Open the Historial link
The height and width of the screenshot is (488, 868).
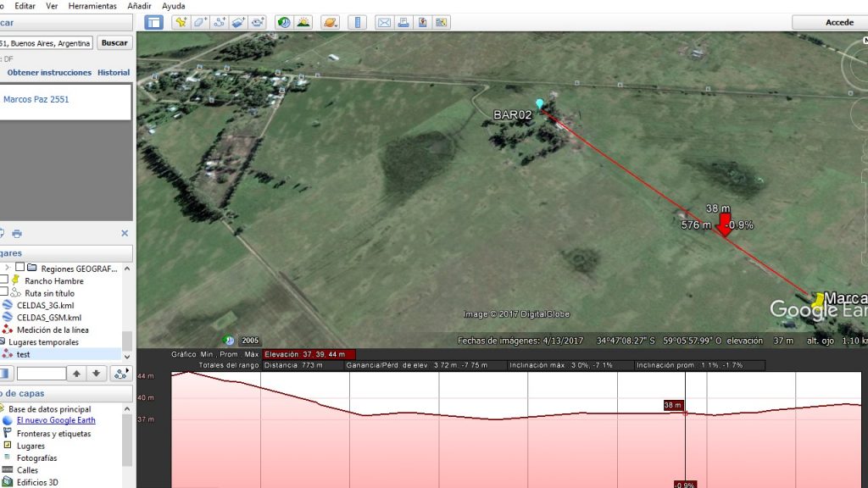[x=114, y=73]
